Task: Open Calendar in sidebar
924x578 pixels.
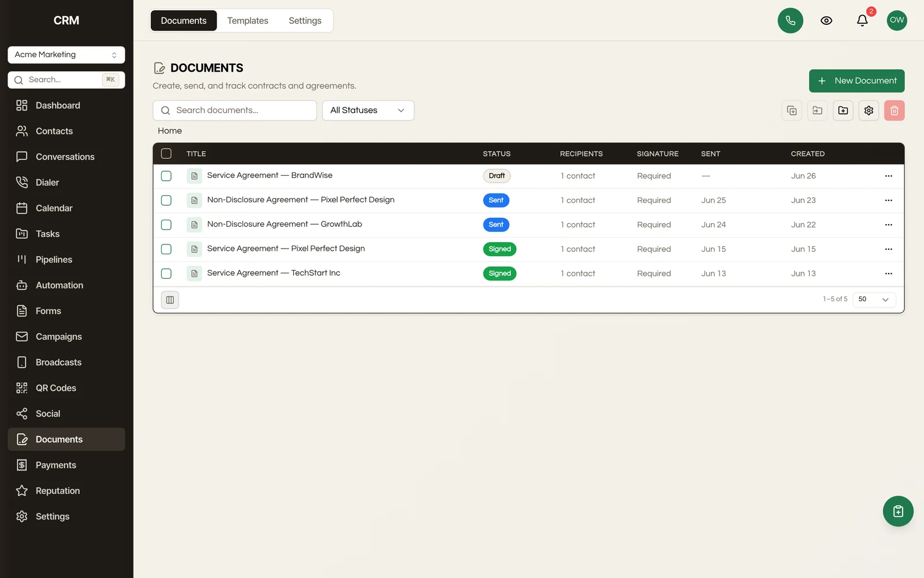Action: click(x=66, y=208)
